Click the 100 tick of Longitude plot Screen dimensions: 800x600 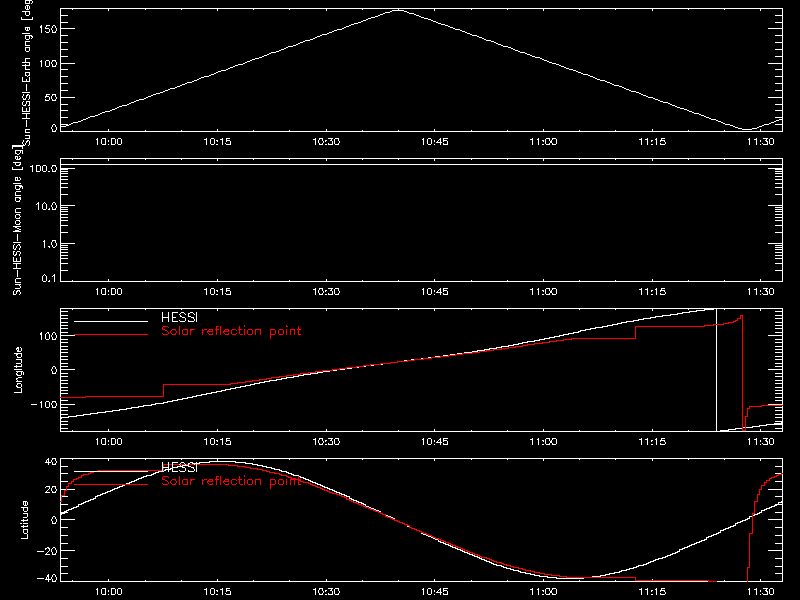[x=47, y=336]
